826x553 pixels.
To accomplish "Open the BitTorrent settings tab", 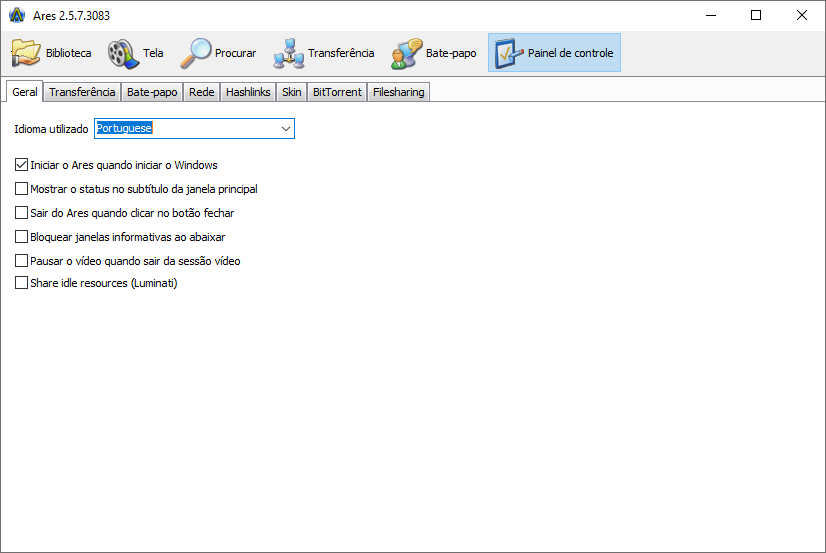I will tap(337, 92).
